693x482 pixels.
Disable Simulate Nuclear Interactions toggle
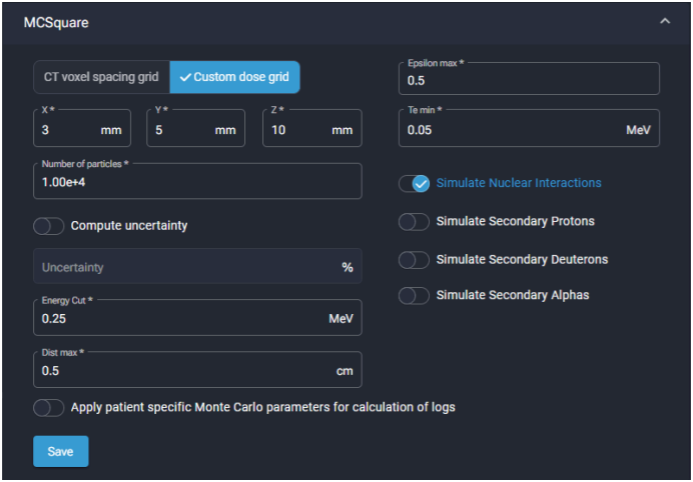414,183
